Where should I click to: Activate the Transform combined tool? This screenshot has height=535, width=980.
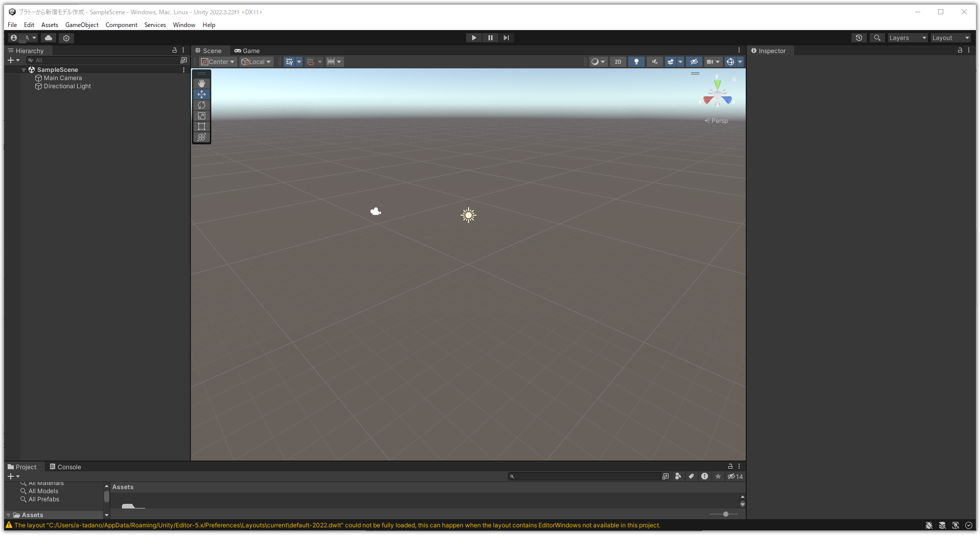click(x=201, y=137)
